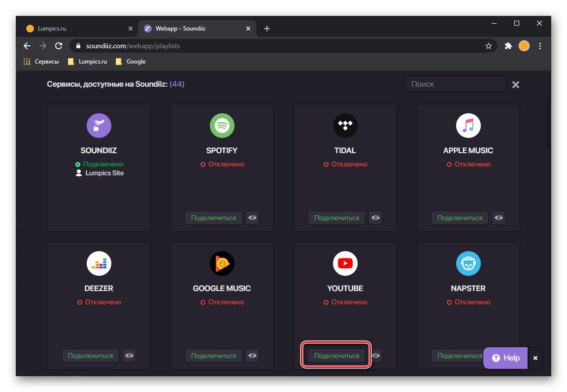Hide the Spotify service with the eye icon

252,218
